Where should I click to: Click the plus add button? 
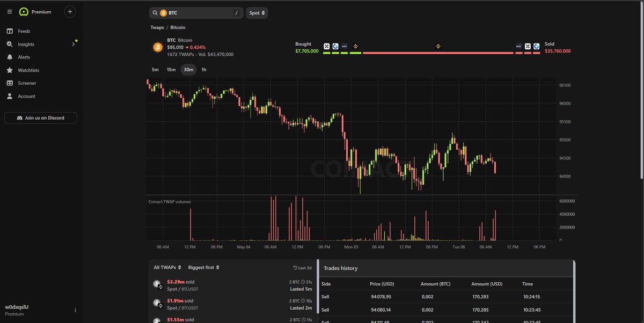[70, 12]
